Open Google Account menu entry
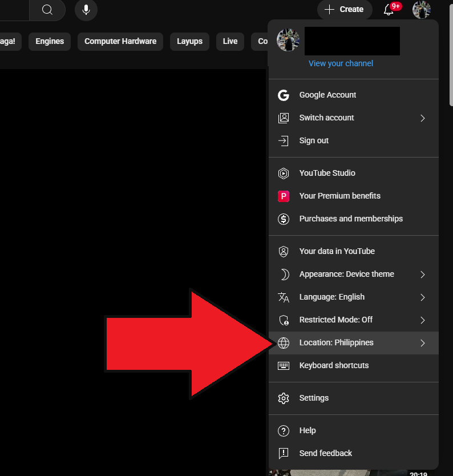The height and width of the screenshot is (476, 453). coord(354,95)
